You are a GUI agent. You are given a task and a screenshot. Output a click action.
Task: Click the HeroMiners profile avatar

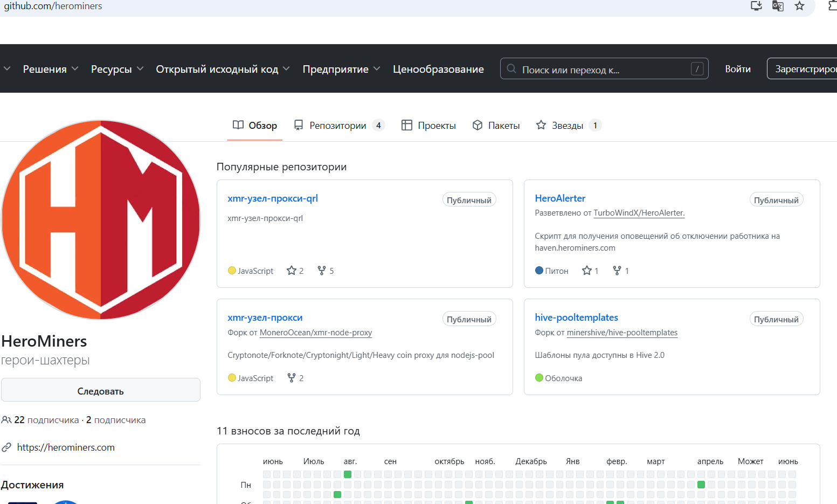101,220
